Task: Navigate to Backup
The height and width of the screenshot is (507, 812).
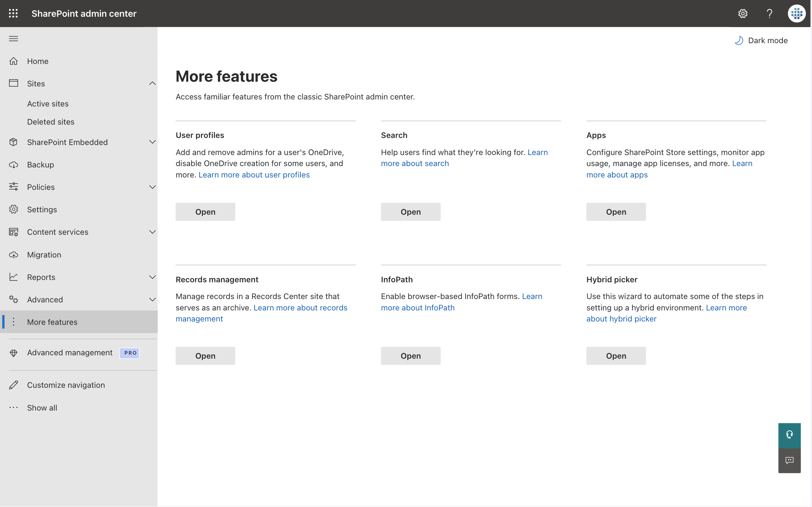Action: point(79,165)
